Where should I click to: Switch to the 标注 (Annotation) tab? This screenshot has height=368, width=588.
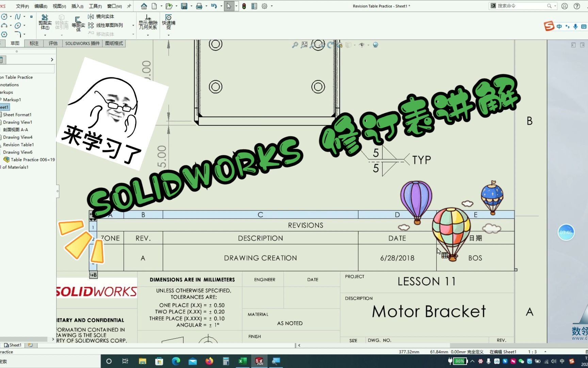click(x=34, y=43)
